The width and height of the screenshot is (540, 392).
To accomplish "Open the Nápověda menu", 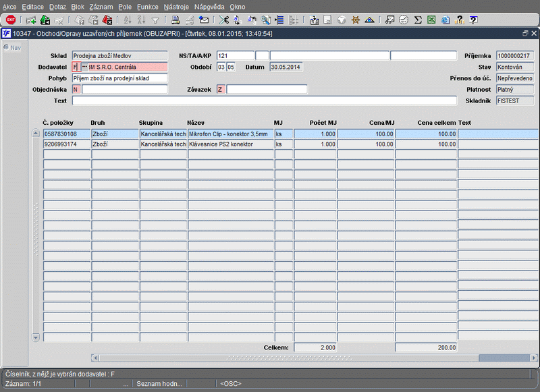I will pos(209,7).
